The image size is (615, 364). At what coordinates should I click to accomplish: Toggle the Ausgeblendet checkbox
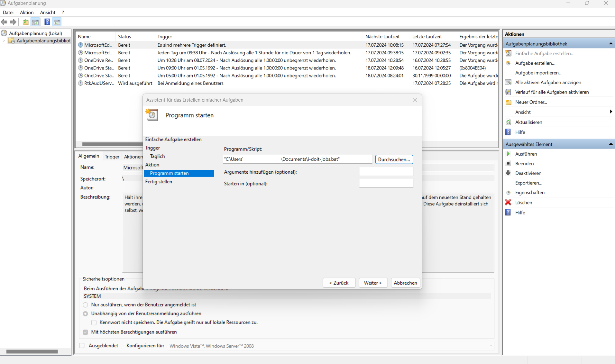pyautogui.click(x=82, y=346)
